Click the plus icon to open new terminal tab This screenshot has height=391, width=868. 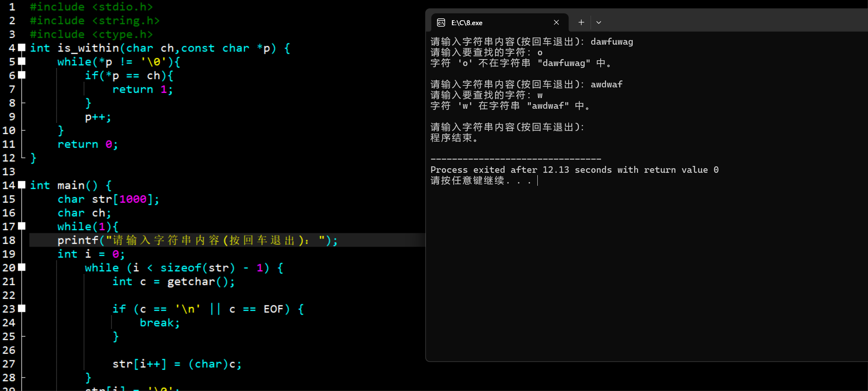click(x=580, y=22)
